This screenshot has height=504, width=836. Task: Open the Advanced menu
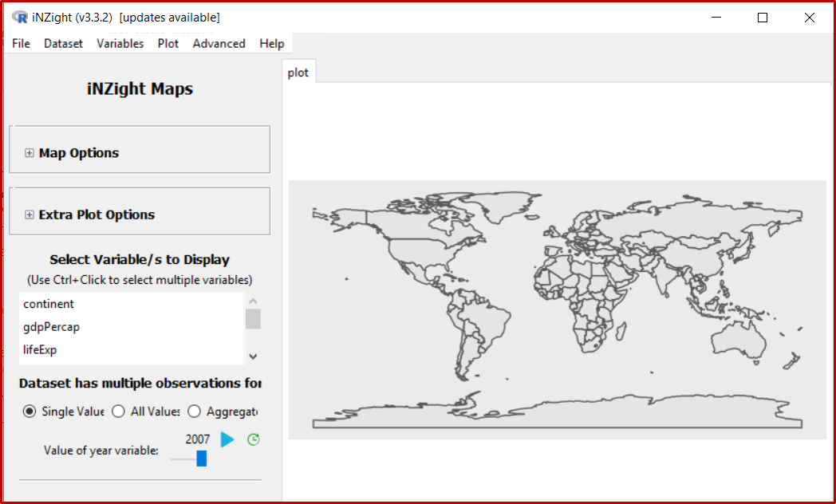tap(219, 44)
